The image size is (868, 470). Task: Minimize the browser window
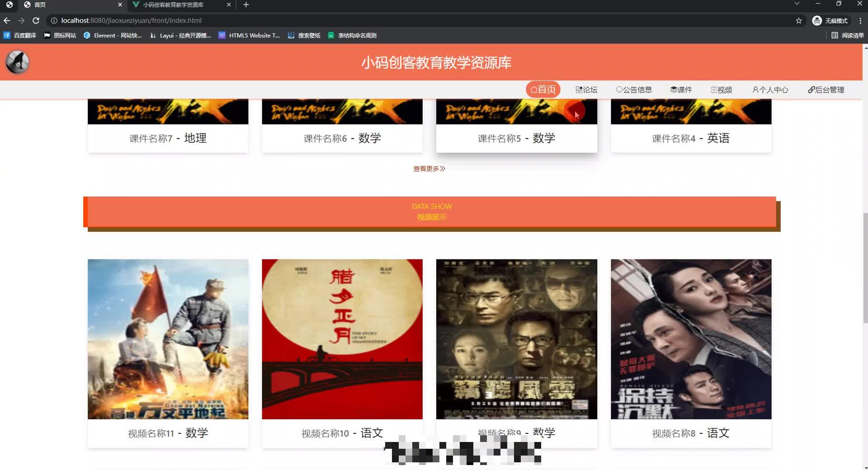tap(818, 4)
